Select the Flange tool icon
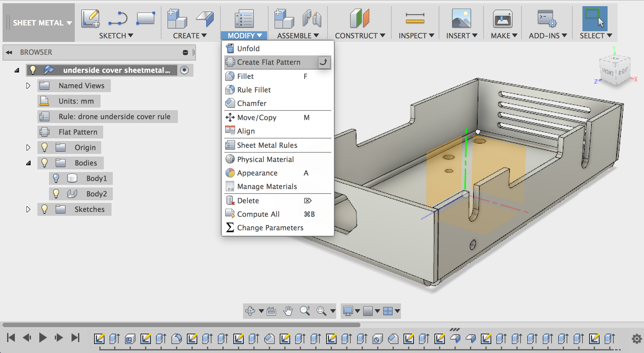This screenshot has width=644, height=353. pos(205,18)
